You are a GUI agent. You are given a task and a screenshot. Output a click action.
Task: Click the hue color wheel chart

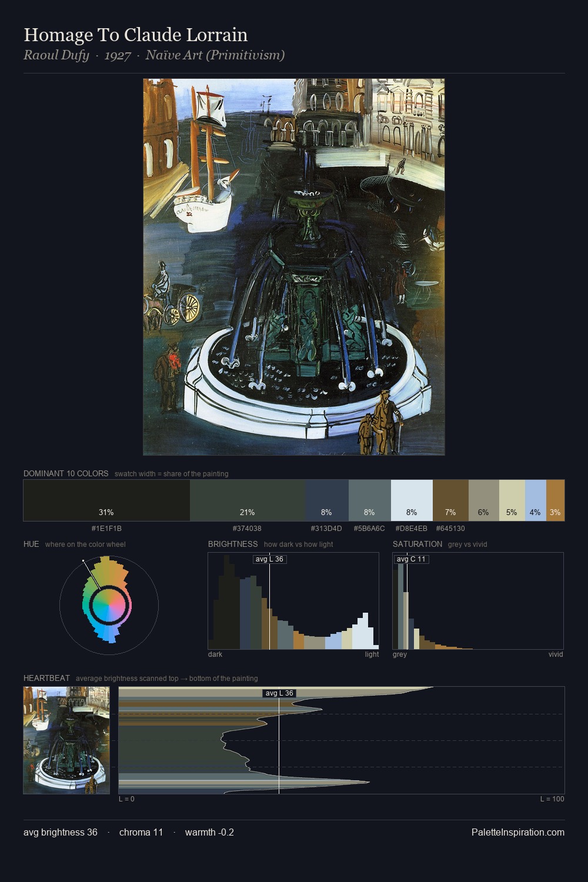(109, 604)
